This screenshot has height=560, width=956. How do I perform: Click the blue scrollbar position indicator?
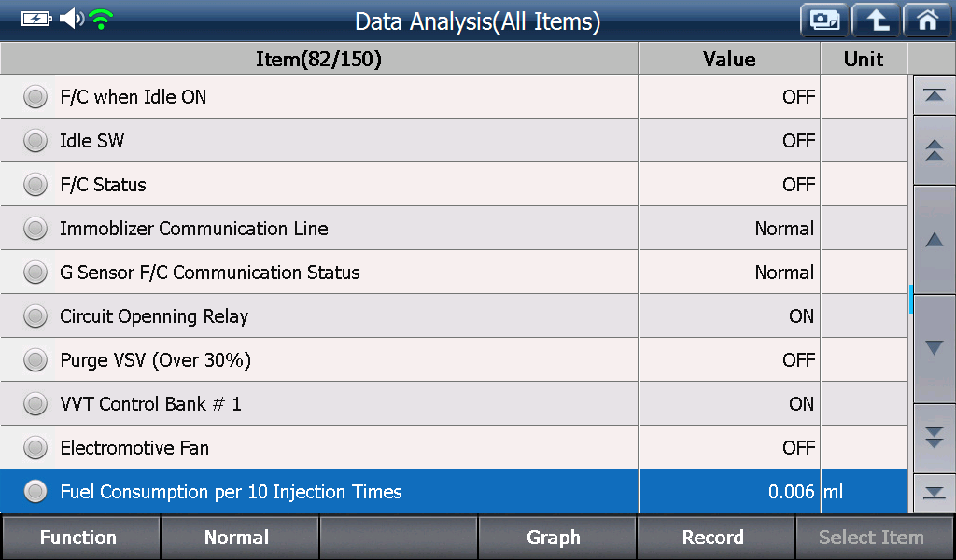911,300
